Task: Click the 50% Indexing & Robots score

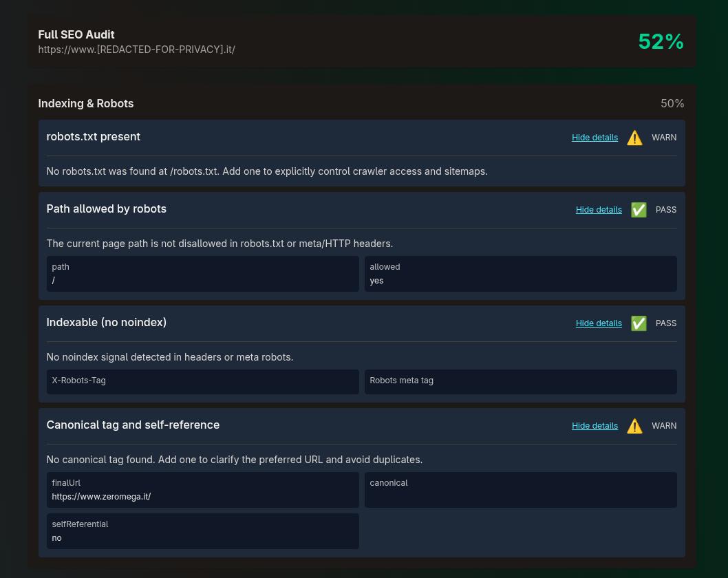Action: 672,103
